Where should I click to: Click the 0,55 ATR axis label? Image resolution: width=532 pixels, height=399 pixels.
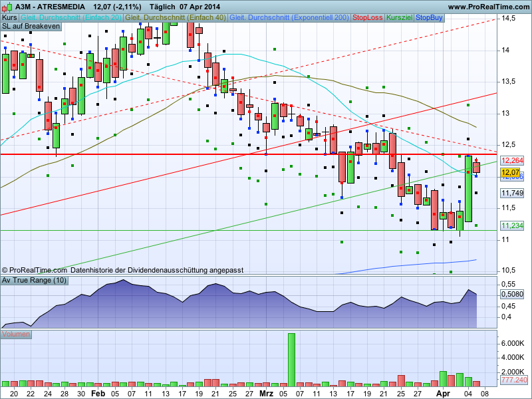click(x=508, y=285)
